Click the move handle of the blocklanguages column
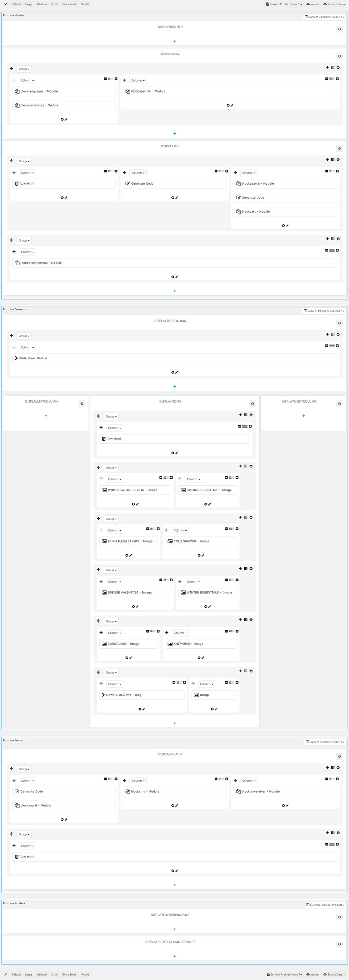The image size is (349, 980). tap(14, 80)
